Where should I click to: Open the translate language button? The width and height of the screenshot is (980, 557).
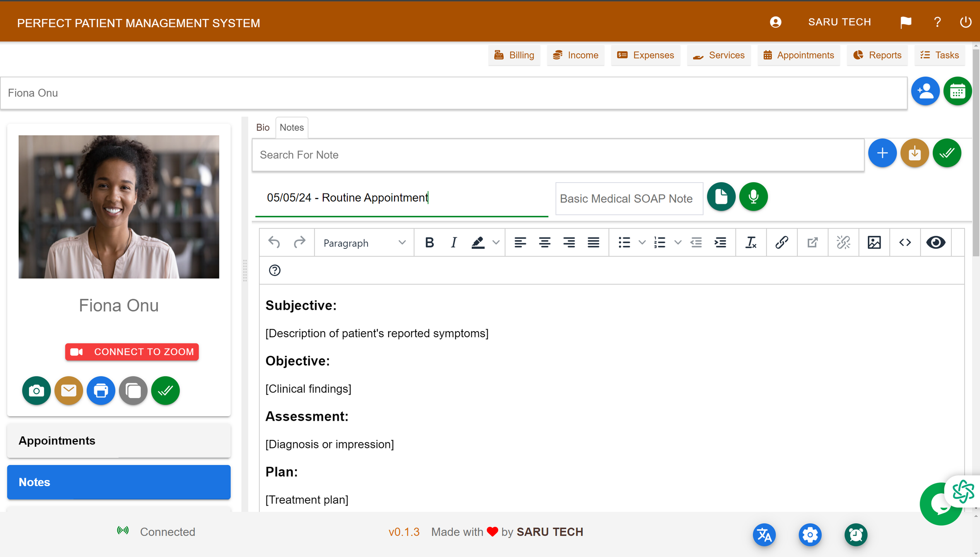[x=764, y=535]
